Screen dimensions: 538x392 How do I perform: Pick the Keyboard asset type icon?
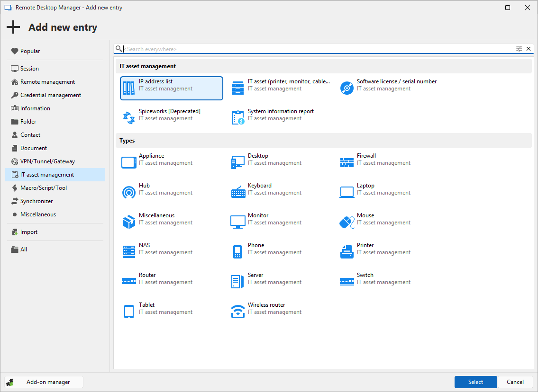[238, 192]
